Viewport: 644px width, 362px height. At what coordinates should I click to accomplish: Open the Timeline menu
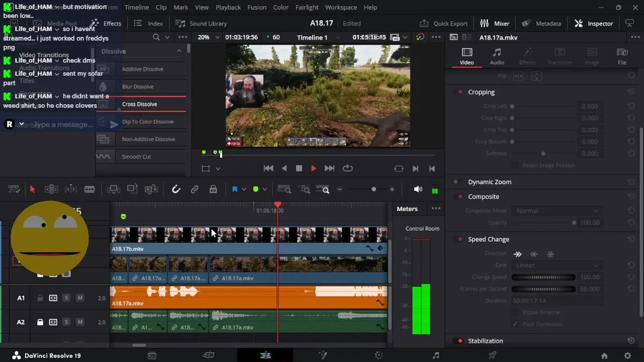pos(136,8)
